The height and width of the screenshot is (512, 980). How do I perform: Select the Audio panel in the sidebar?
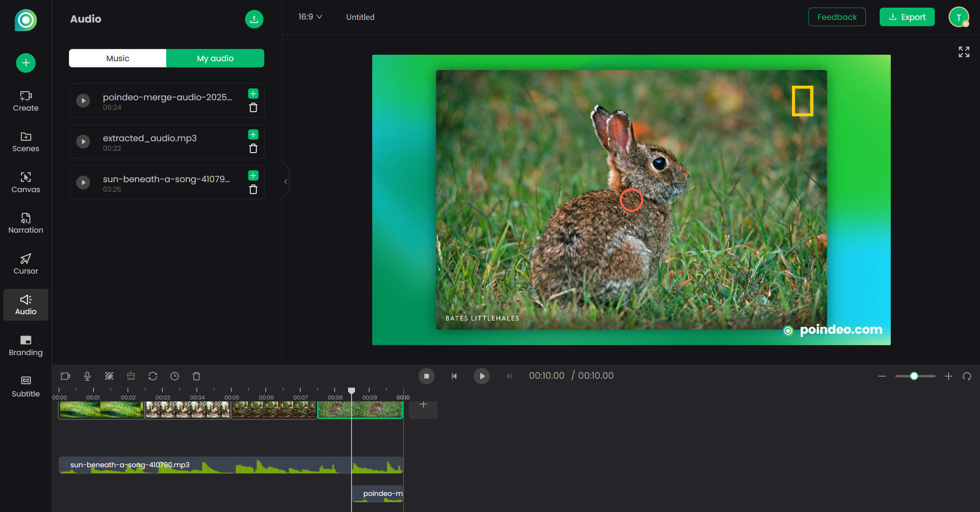click(25, 305)
